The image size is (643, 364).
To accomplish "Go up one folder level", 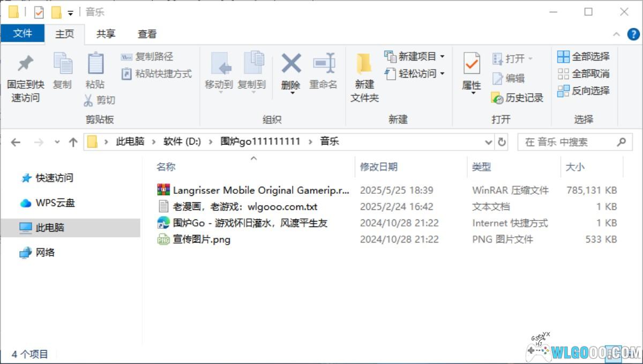I will coord(73,142).
